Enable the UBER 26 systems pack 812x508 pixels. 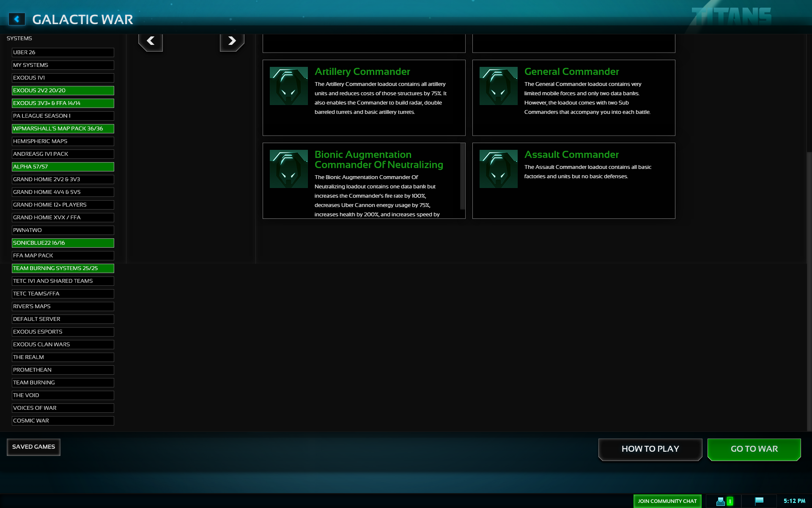click(63, 52)
